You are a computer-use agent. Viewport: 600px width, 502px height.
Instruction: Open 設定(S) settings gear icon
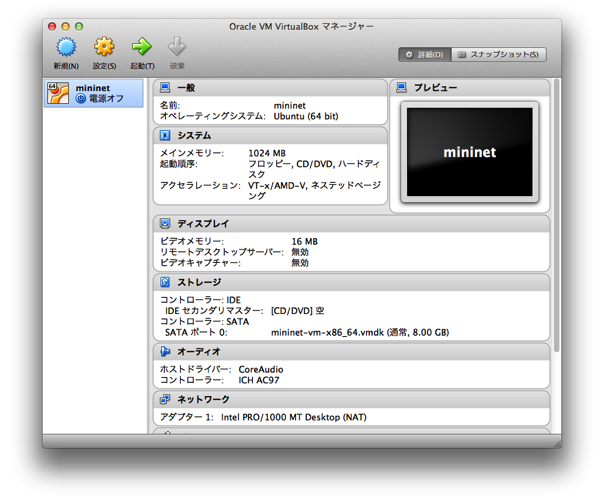coord(104,47)
